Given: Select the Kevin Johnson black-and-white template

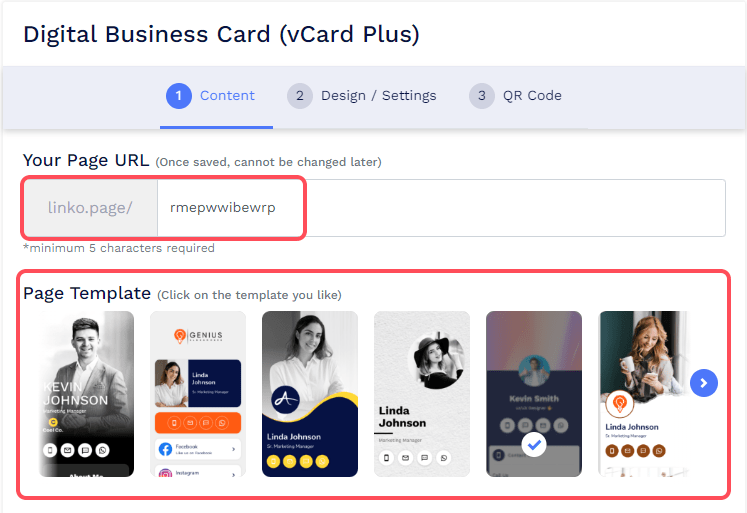Looking at the screenshot, I should pos(86,394).
